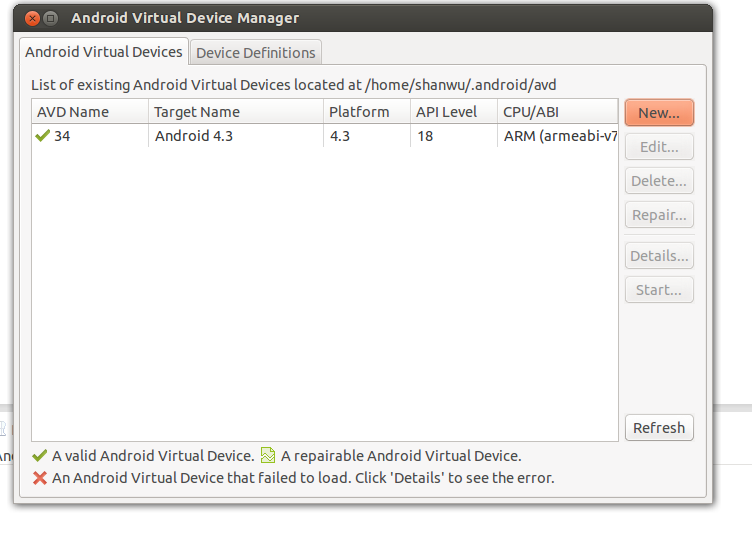Click the window maximize button in title bar
Image resolution: width=752 pixels, height=538 pixels.
pos(50,19)
